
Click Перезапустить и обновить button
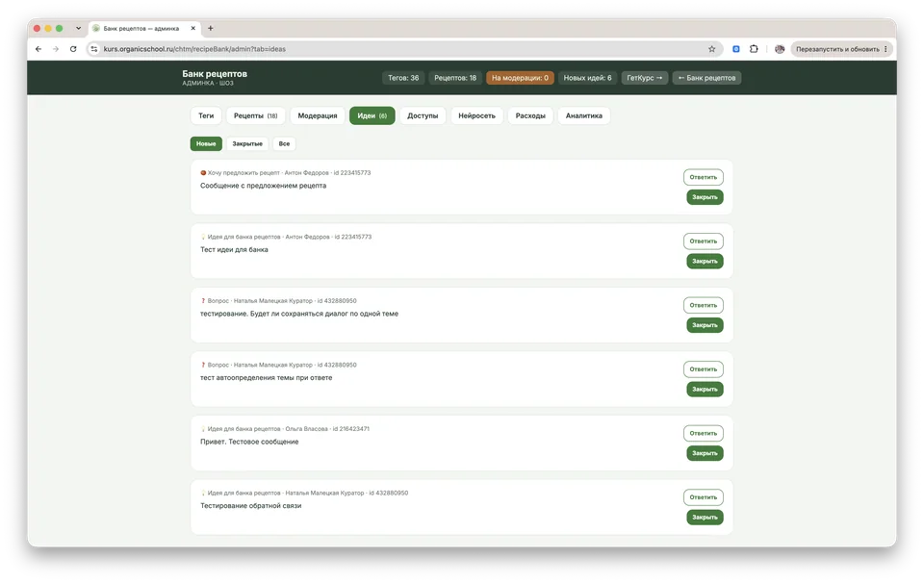[841, 49]
